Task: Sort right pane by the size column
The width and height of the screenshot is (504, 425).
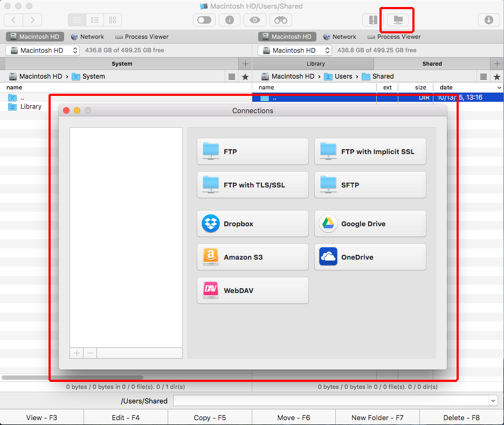Action: 416,87
